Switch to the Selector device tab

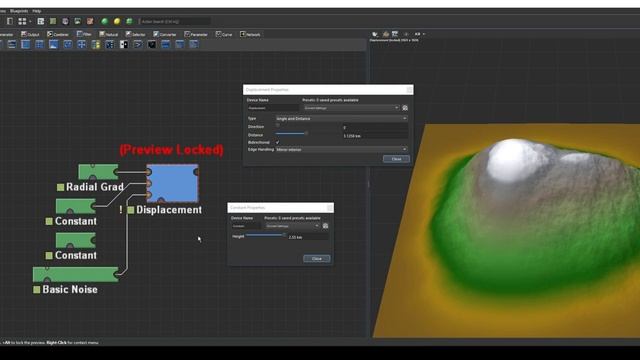(136, 34)
